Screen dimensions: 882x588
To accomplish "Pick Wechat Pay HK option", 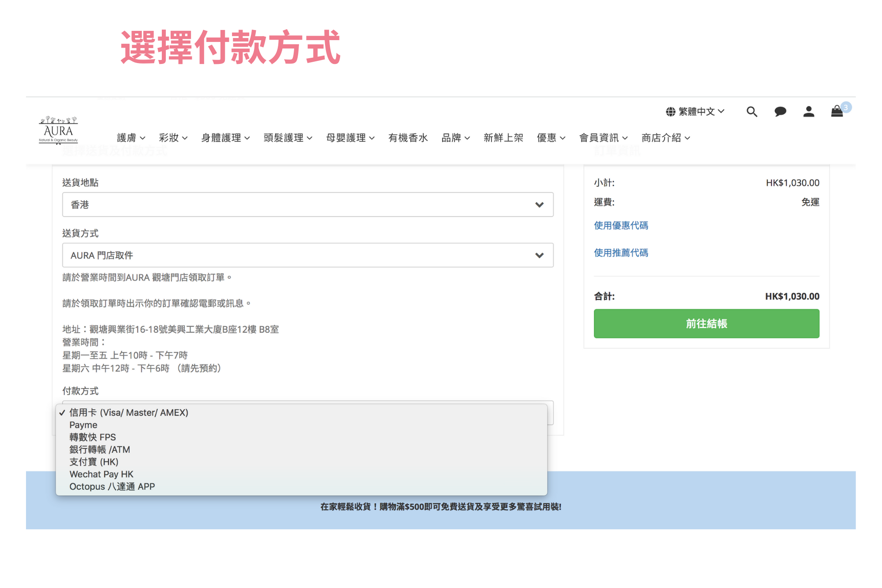I will click(101, 474).
